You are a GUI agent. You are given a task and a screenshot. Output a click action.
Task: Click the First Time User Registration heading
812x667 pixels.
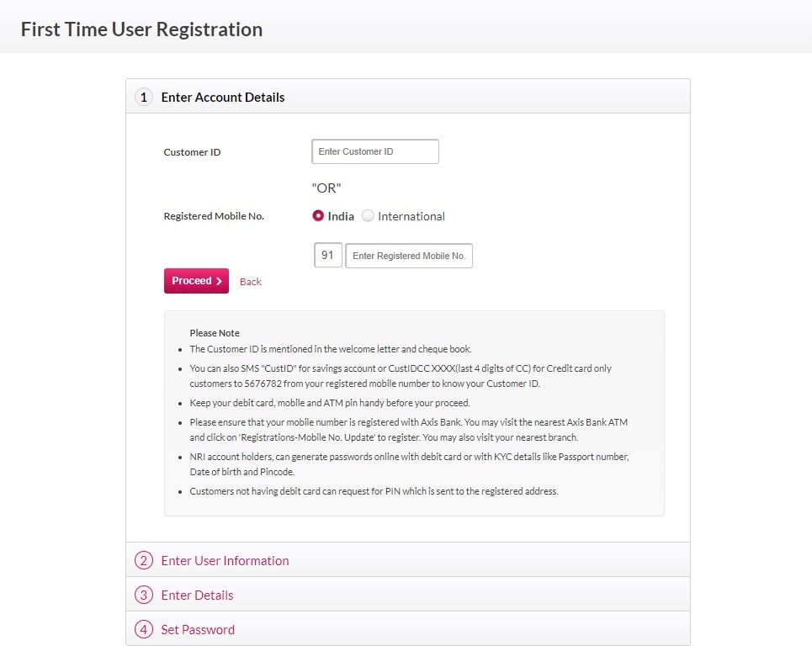click(x=141, y=29)
